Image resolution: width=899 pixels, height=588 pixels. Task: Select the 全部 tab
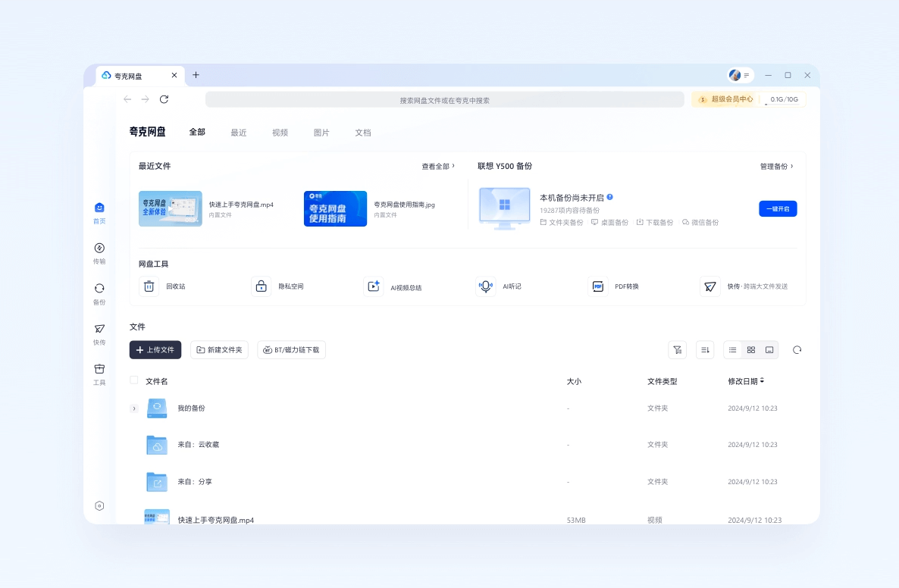[197, 132]
